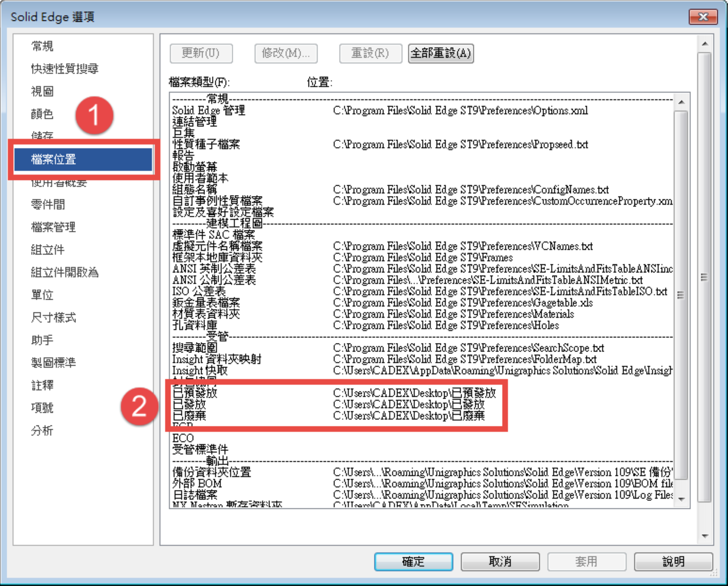This screenshot has height=586, width=728.
Task: Close the Solid Edge 選項 dialog
Action: (703, 17)
